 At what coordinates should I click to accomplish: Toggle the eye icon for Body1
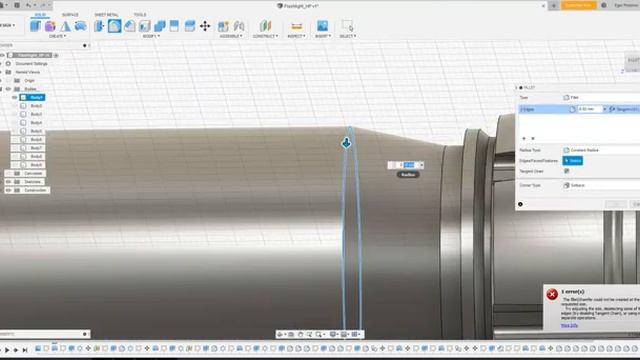point(15,97)
